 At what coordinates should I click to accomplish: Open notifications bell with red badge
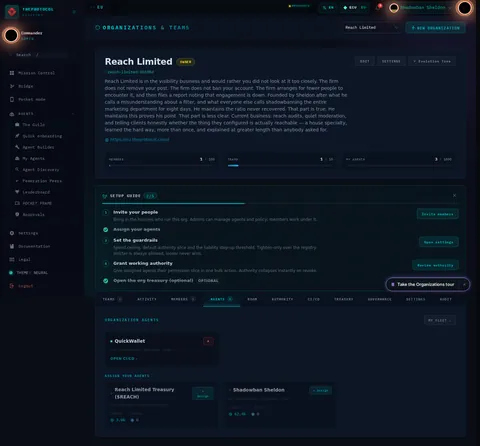pos(378,7)
